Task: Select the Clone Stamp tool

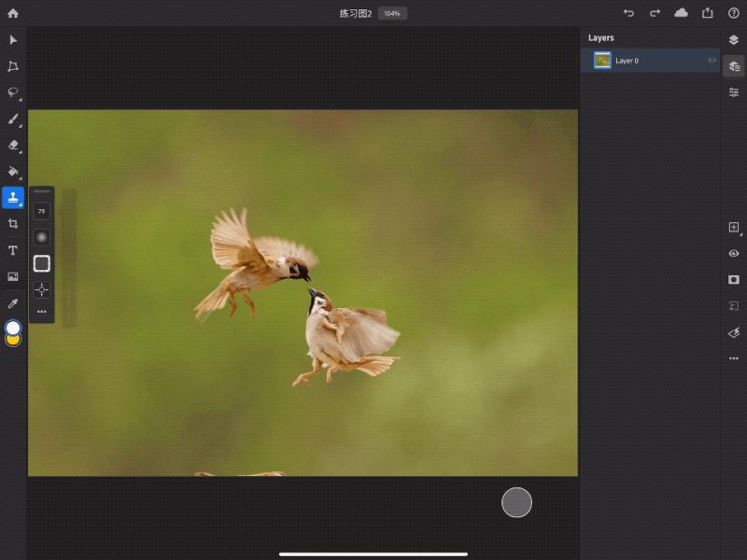Action: tap(12, 197)
